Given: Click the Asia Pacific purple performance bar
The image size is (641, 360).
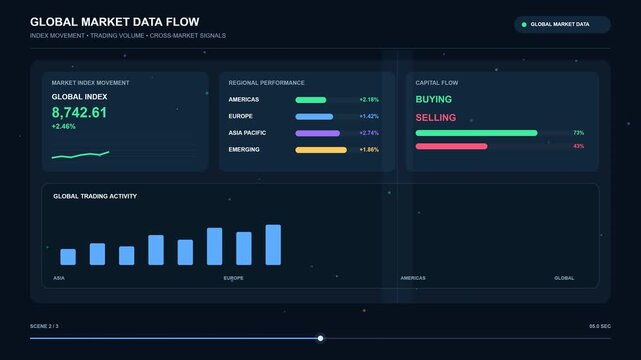Looking at the screenshot, I should click(318, 133).
